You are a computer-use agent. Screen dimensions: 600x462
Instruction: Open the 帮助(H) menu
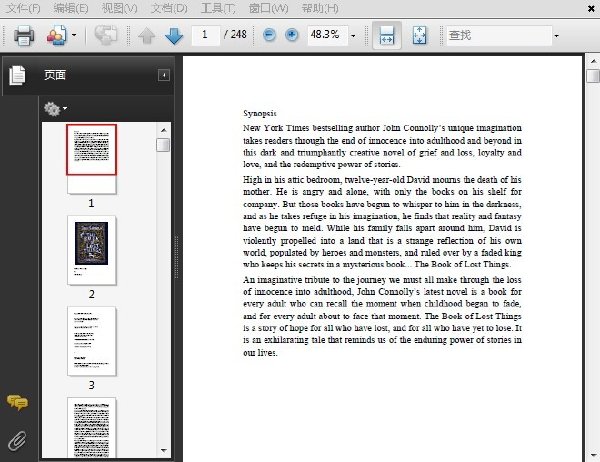(x=320, y=8)
